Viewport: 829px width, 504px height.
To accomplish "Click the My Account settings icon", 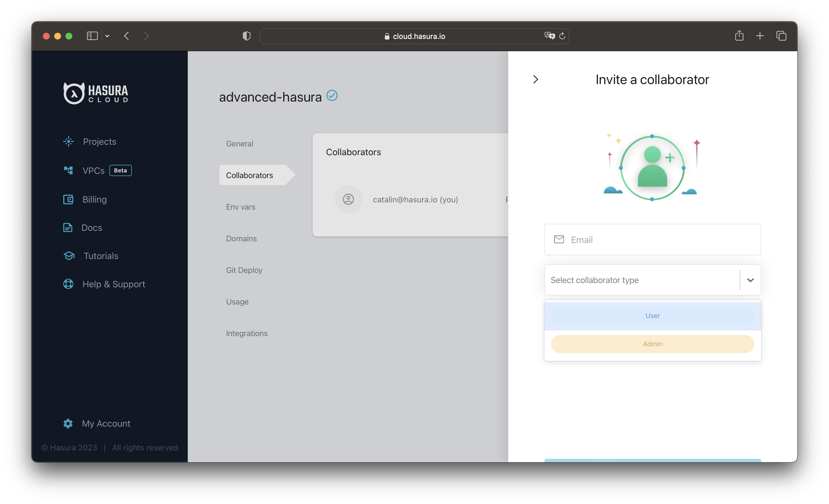I will (67, 423).
